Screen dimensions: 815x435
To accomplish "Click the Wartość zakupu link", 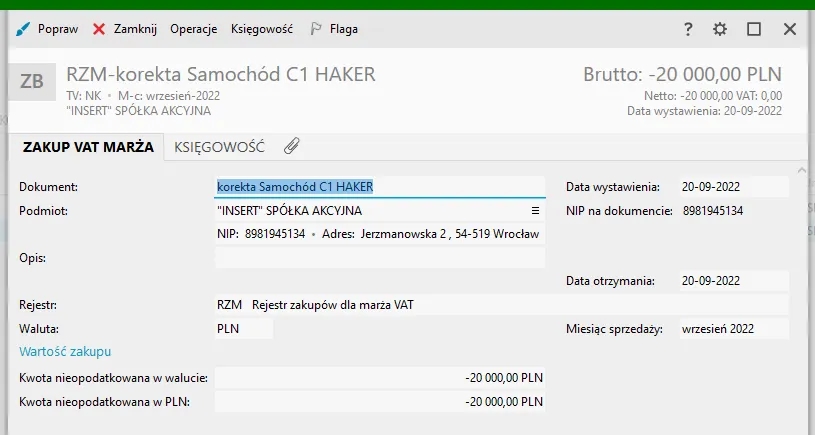I will coord(65,352).
